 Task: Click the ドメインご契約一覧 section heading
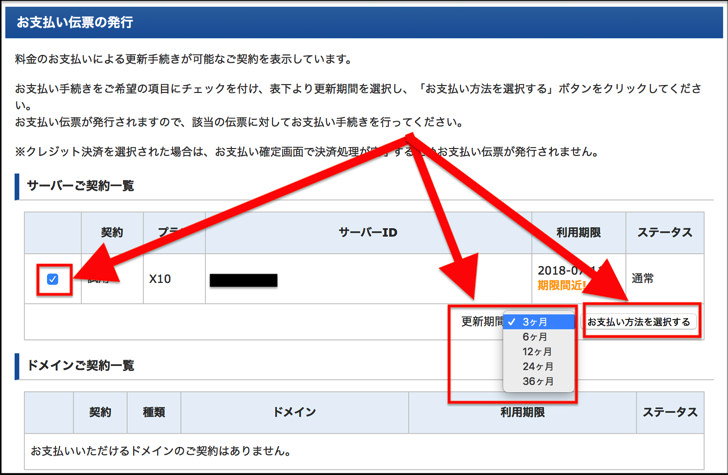click(x=80, y=366)
